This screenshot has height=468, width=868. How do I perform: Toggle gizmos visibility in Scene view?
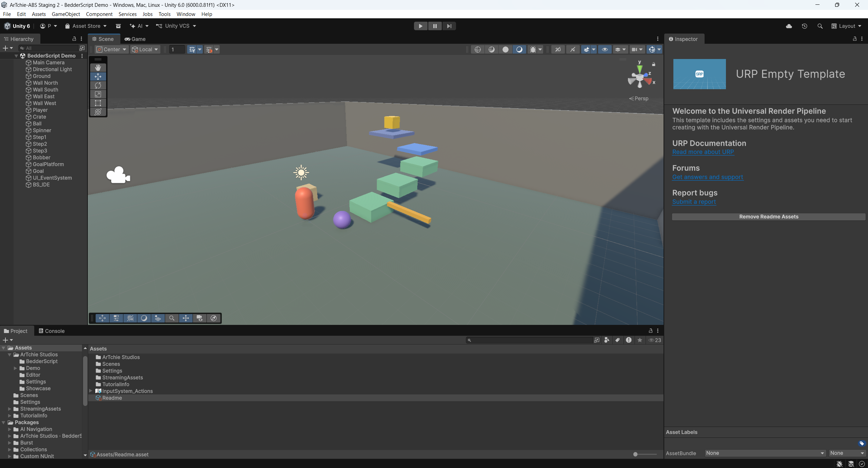pyautogui.click(x=652, y=50)
